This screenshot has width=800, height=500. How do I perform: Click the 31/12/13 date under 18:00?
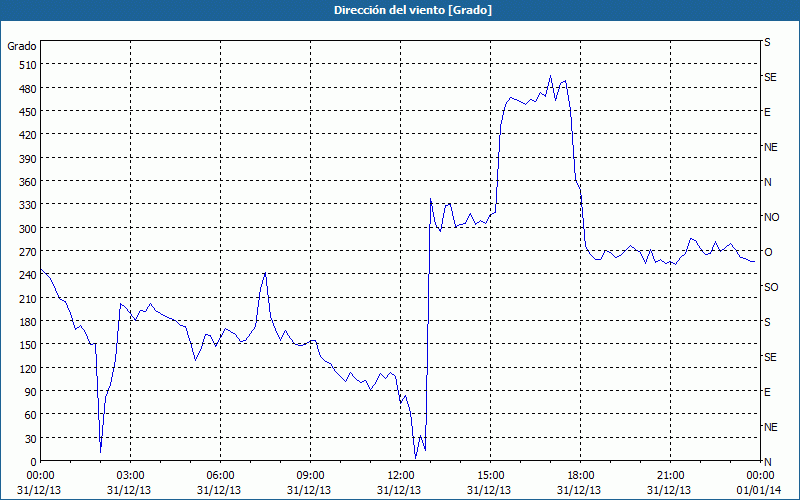[x=580, y=490]
